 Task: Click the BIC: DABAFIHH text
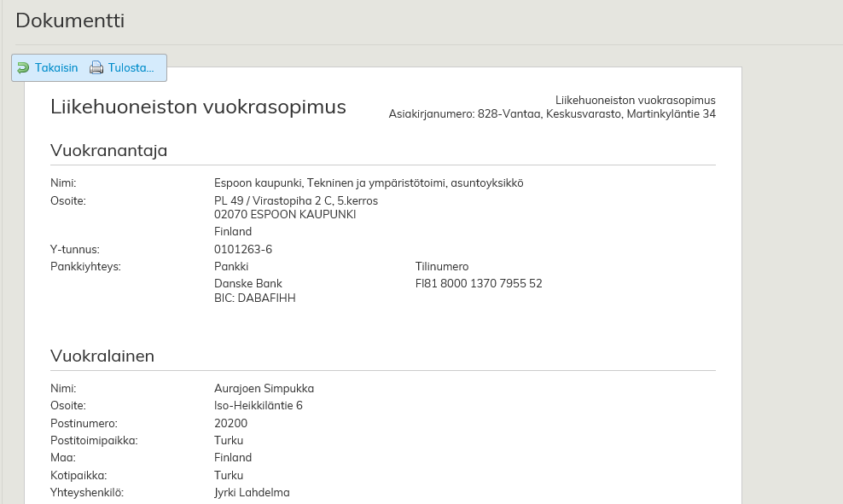pyautogui.click(x=254, y=298)
